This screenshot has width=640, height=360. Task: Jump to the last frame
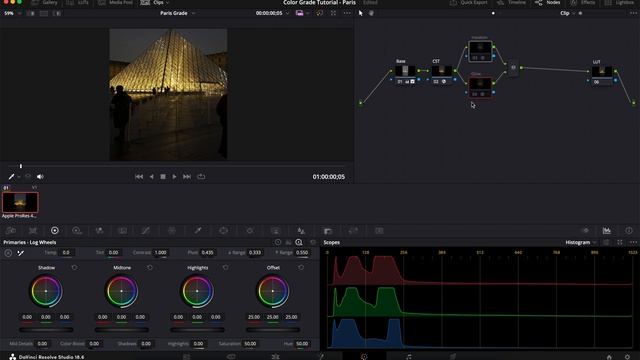pyautogui.click(x=187, y=177)
